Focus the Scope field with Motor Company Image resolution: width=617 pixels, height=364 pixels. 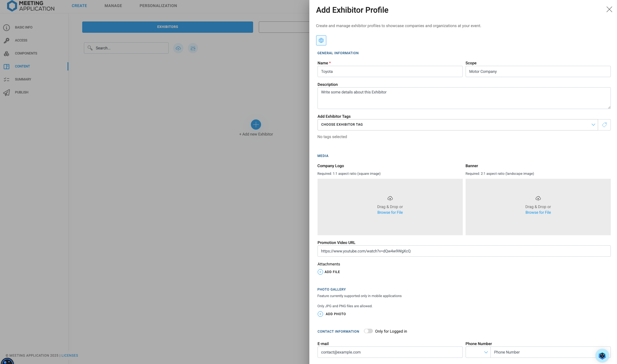tap(538, 71)
